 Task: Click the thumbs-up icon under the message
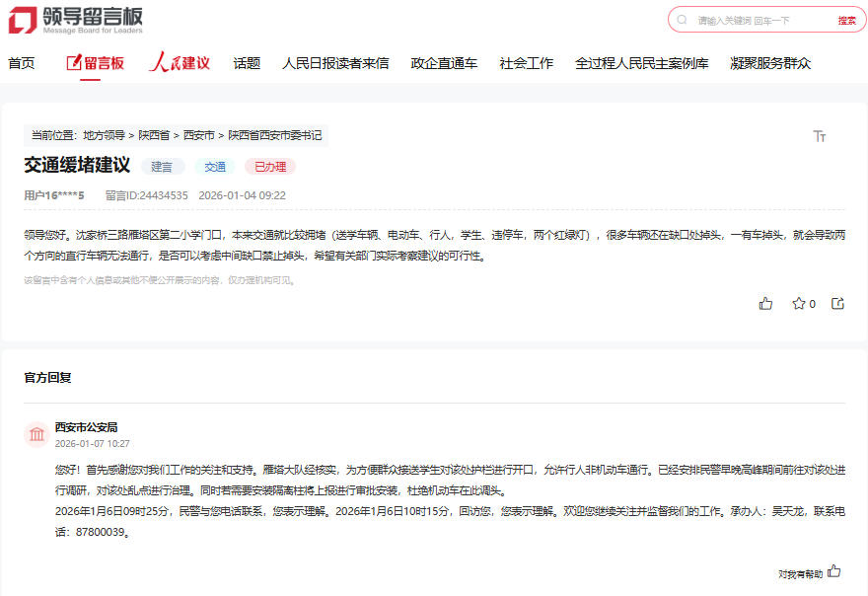[766, 304]
